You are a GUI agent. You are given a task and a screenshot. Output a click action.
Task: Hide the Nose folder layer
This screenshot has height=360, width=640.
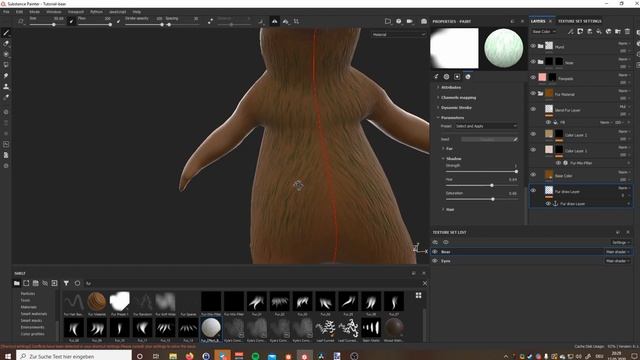(x=533, y=62)
